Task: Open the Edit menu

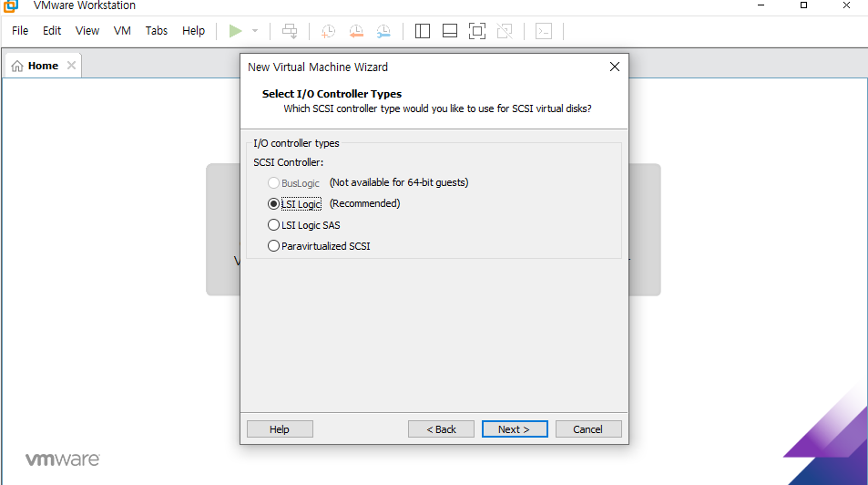Action: point(52,30)
